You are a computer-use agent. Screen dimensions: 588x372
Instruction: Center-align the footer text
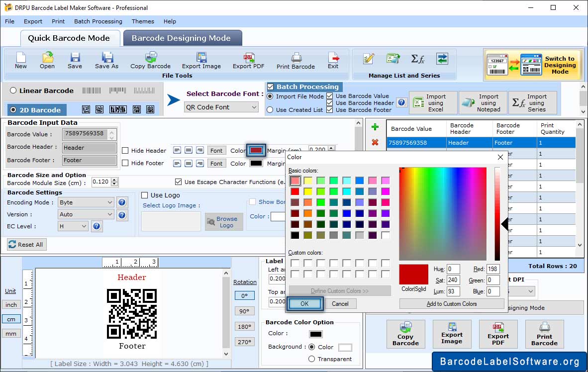point(189,163)
